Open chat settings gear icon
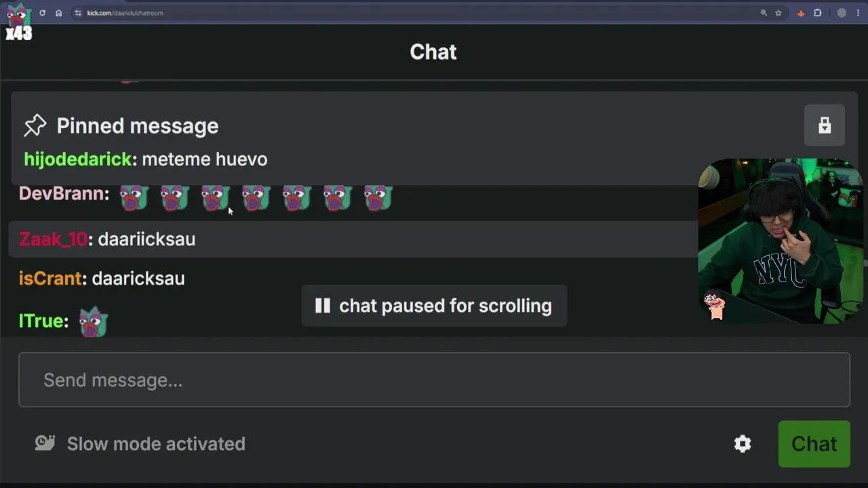Screen dimensions: 868x488 [743, 444]
